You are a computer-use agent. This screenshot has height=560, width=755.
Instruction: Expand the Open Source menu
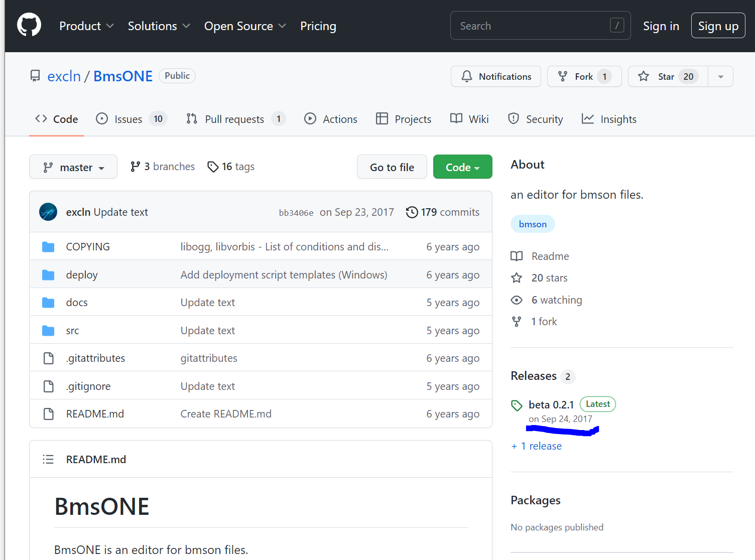point(245,26)
